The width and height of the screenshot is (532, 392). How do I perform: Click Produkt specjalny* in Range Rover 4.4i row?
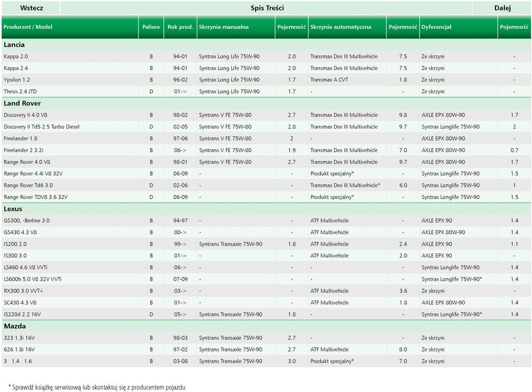coord(332,174)
